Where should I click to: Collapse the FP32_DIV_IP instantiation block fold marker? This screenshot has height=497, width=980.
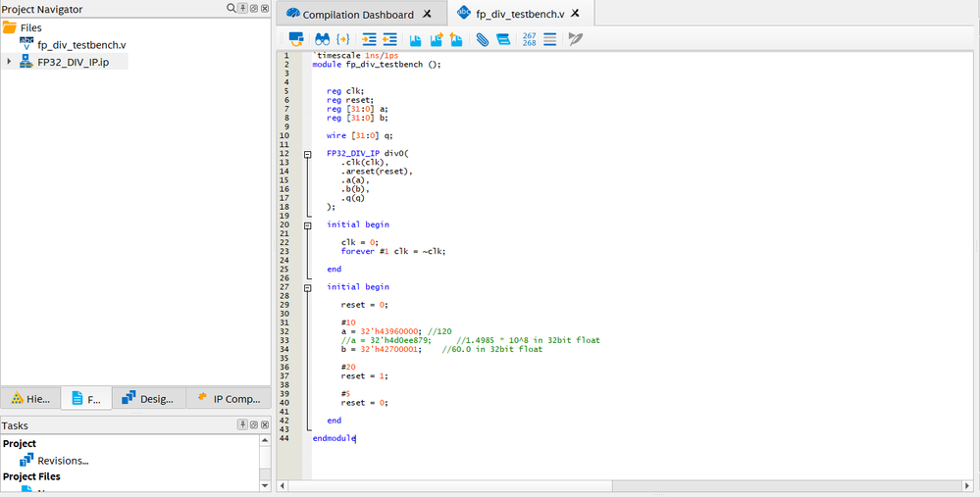tap(307, 153)
